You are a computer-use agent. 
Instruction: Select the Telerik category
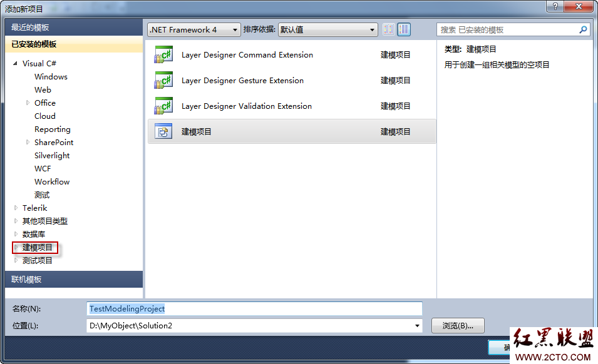(34, 208)
